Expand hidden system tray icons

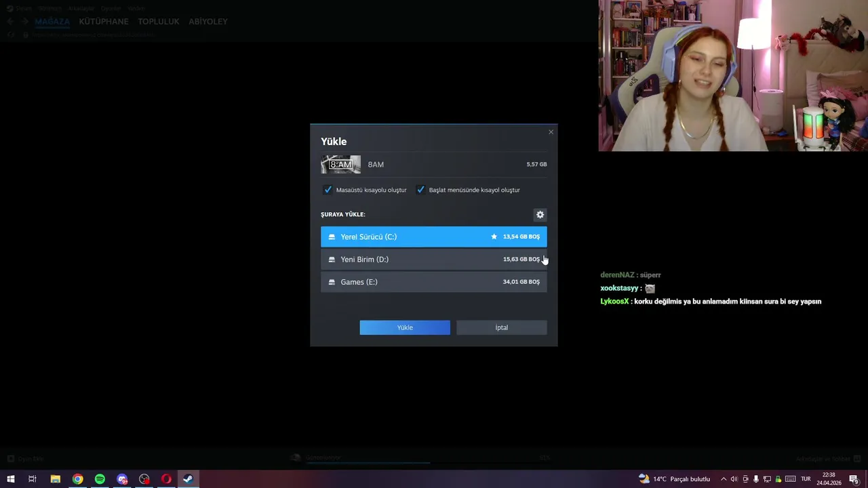pyautogui.click(x=724, y=479)
